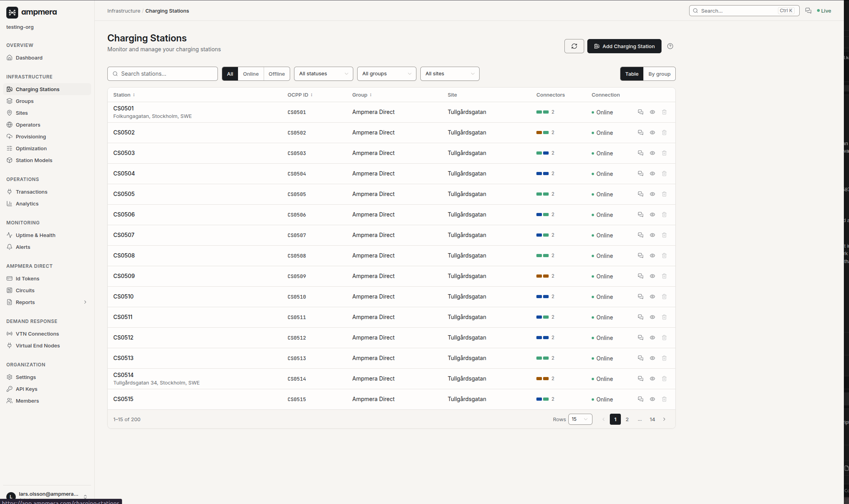Open messages icon for CS0510 row
This screenshot has width=849, height=504.
[x=640, y=297]
